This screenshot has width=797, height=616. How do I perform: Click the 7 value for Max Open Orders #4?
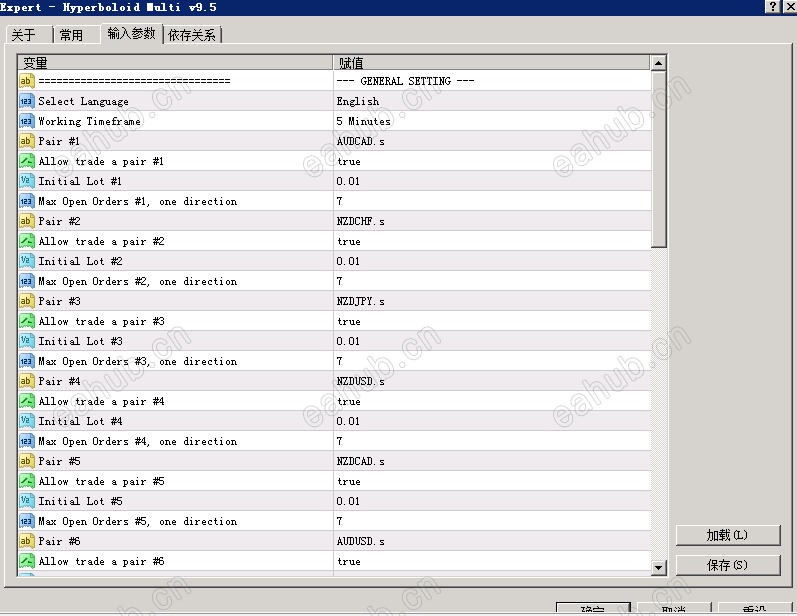click(x=492, y=441)
